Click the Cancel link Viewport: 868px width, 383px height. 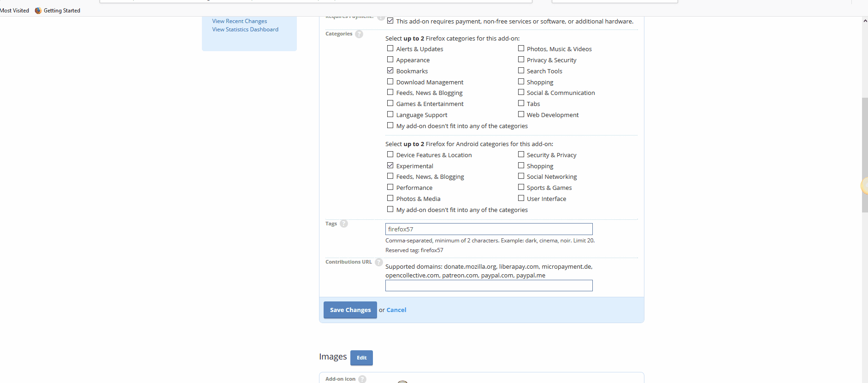coord(396,310)
